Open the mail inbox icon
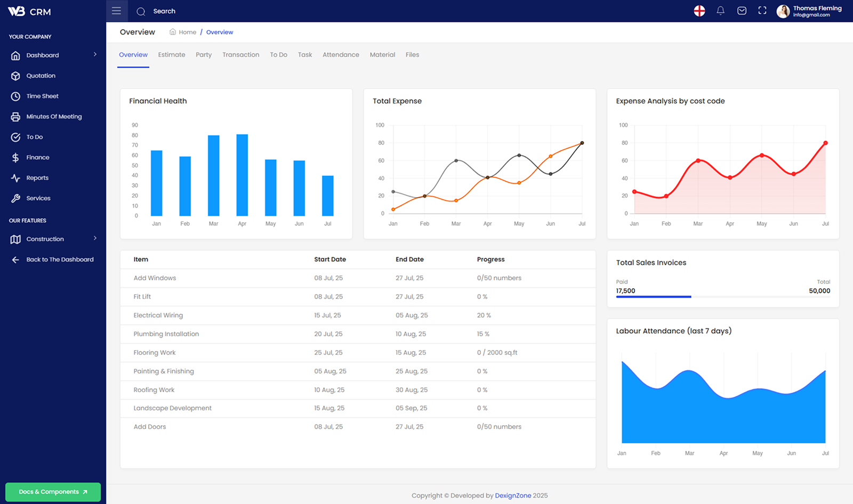 pos(742,11)
